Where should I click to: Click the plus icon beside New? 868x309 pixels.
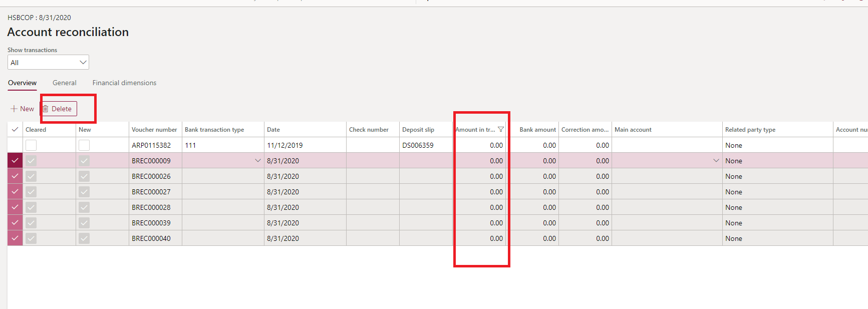click(x=14, y=109)
